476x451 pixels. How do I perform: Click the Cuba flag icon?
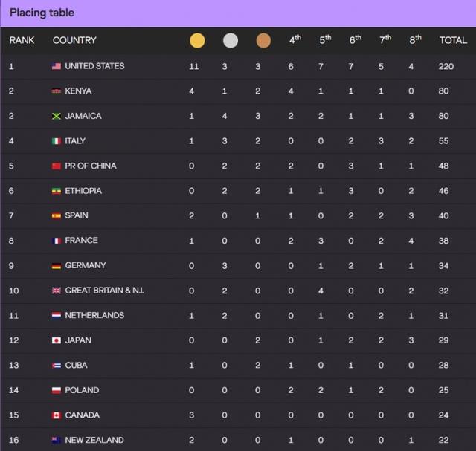click(x=57, y=366)
